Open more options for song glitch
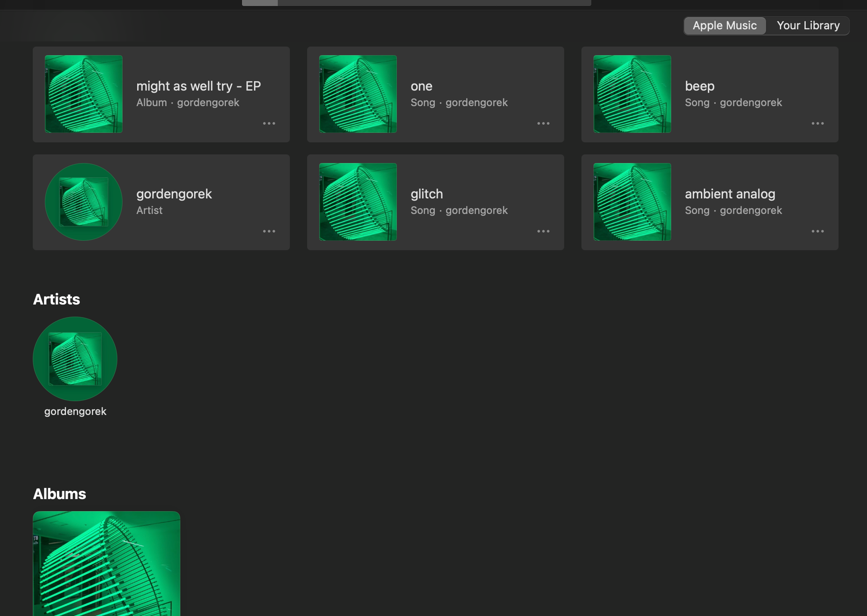This screenshot has width=867, height=616. (543, 231)
